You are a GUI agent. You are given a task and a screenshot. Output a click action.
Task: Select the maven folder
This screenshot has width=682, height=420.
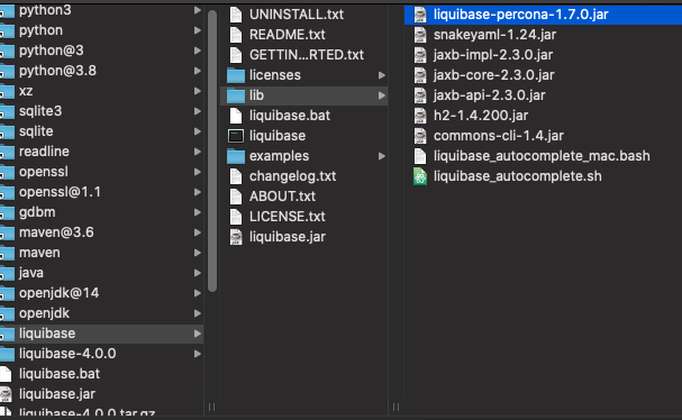(102, 253)
